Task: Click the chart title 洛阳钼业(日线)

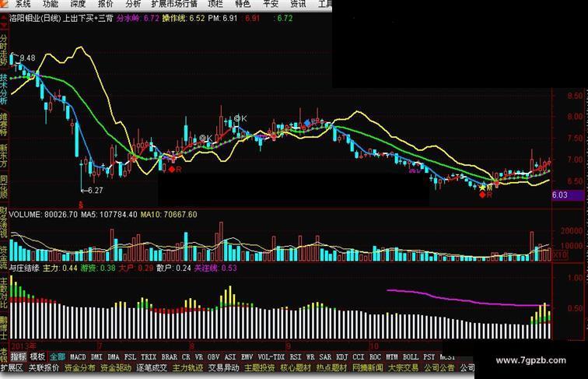Action: click(x=34, y=18)
